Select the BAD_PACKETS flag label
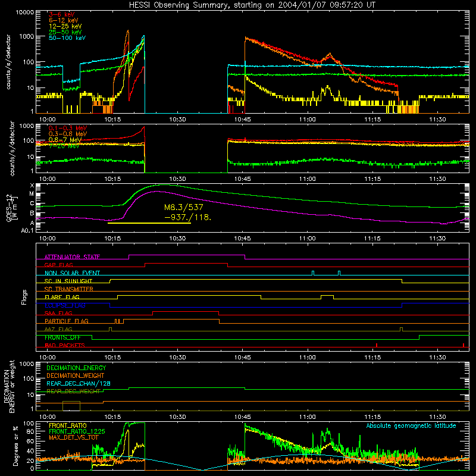The width and height of the screenshot is (476, 476). point(65,345)
